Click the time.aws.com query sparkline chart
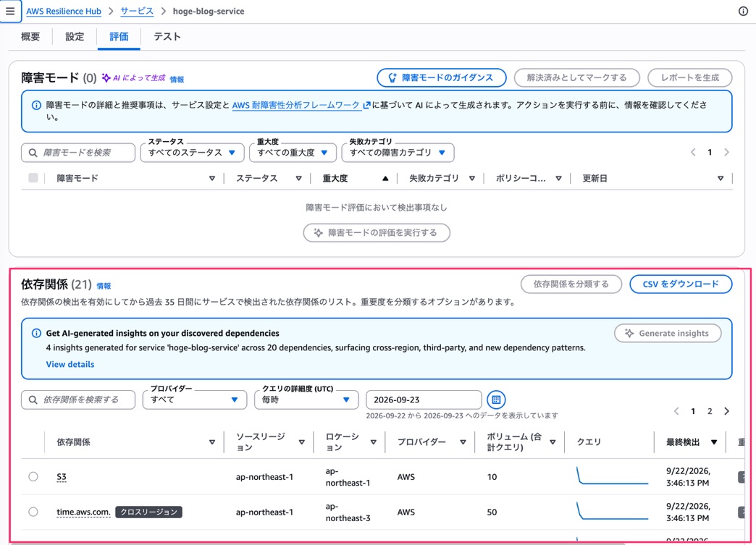 click(x=613, y=511)
